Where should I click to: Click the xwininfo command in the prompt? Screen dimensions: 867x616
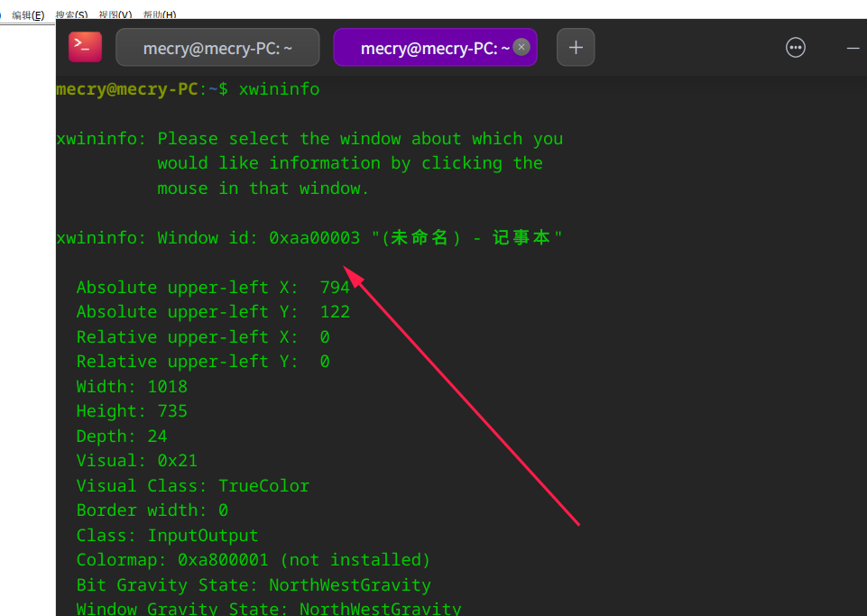[x=279, y=89]
